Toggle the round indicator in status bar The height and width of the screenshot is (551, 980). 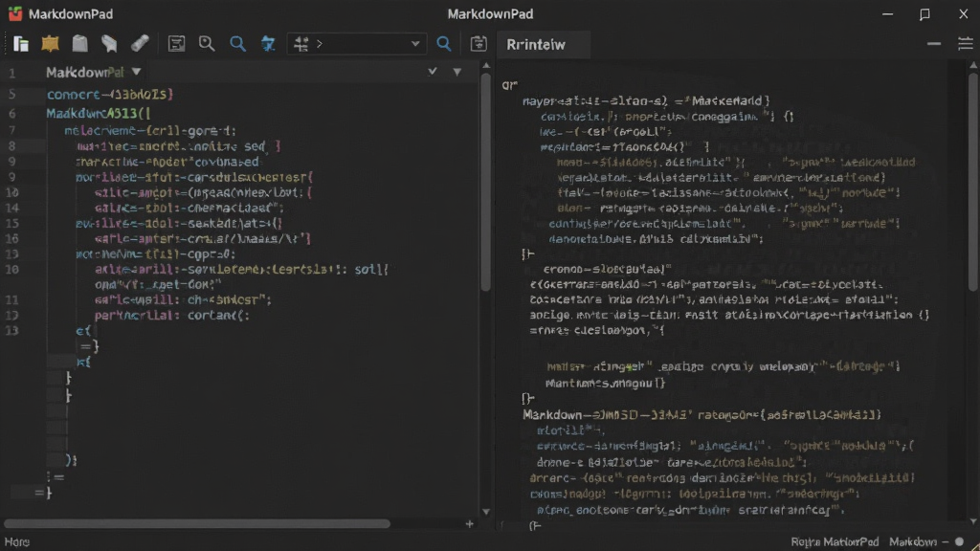959,541
